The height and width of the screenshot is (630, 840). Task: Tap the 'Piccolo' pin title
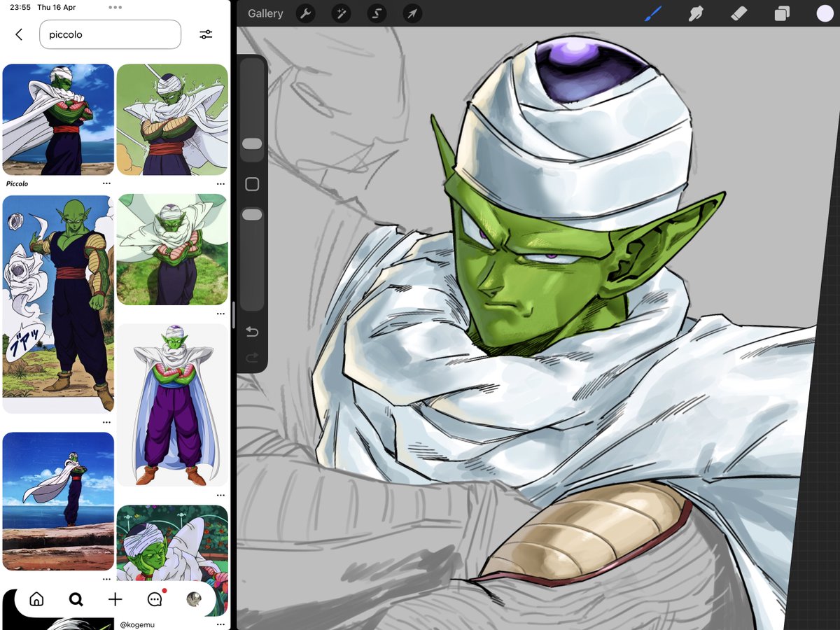(x=17, y=183)
